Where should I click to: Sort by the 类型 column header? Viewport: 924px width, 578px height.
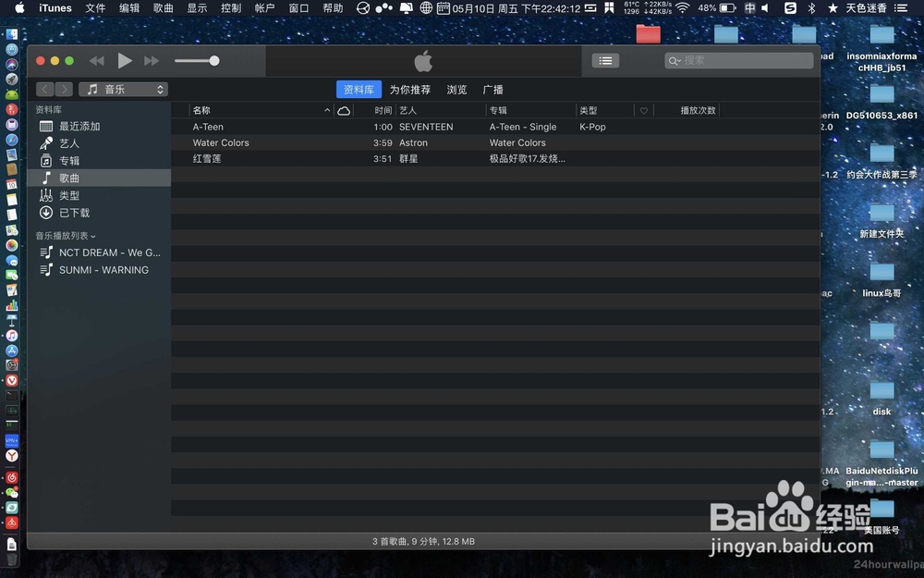point(605,110)
